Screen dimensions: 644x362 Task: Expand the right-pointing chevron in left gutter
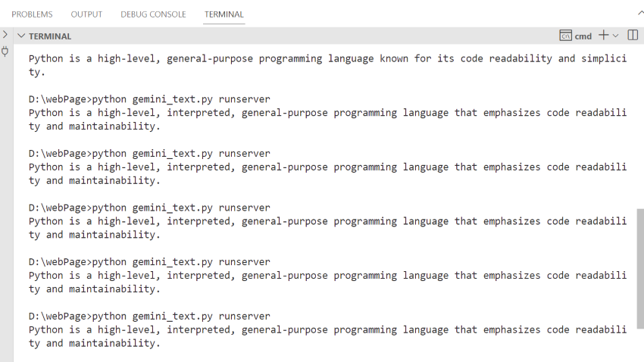[x=5, y=35]
